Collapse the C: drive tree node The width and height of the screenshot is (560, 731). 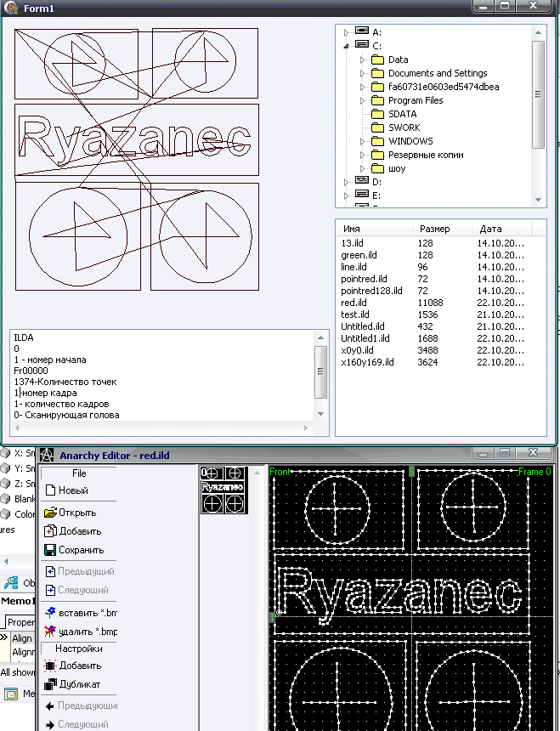[347, 46]
